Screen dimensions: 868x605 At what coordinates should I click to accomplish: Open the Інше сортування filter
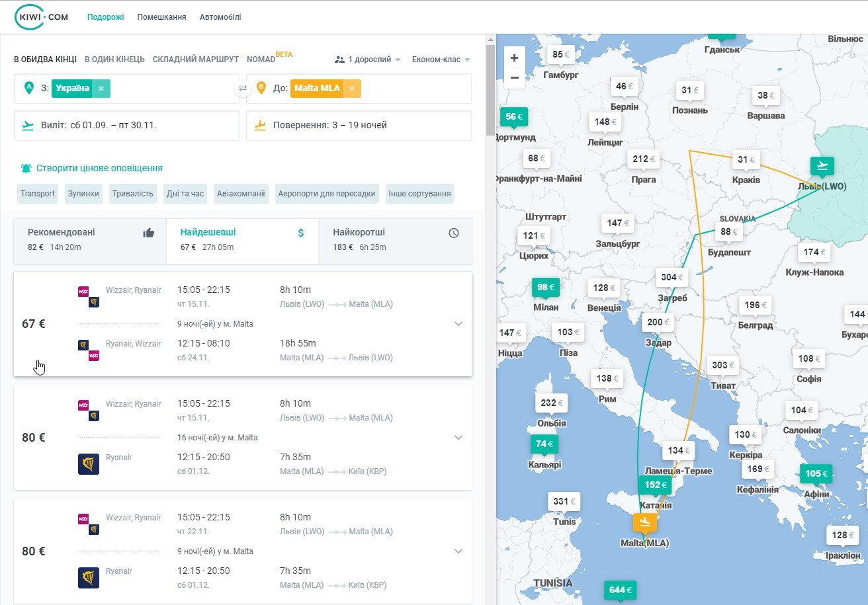419,194
